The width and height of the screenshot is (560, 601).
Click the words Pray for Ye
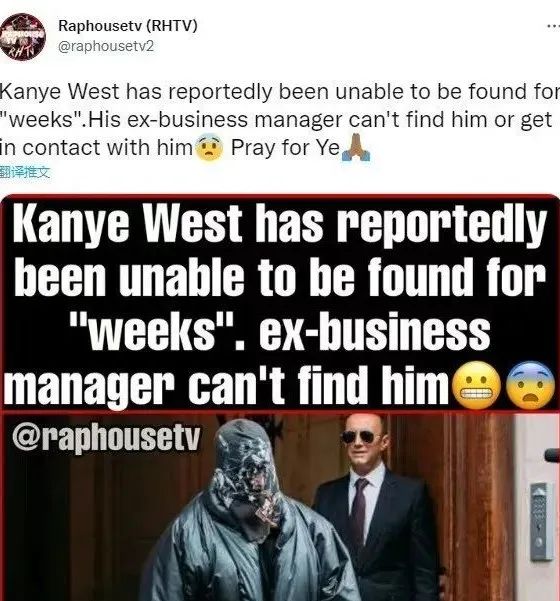tap(286, 148)
